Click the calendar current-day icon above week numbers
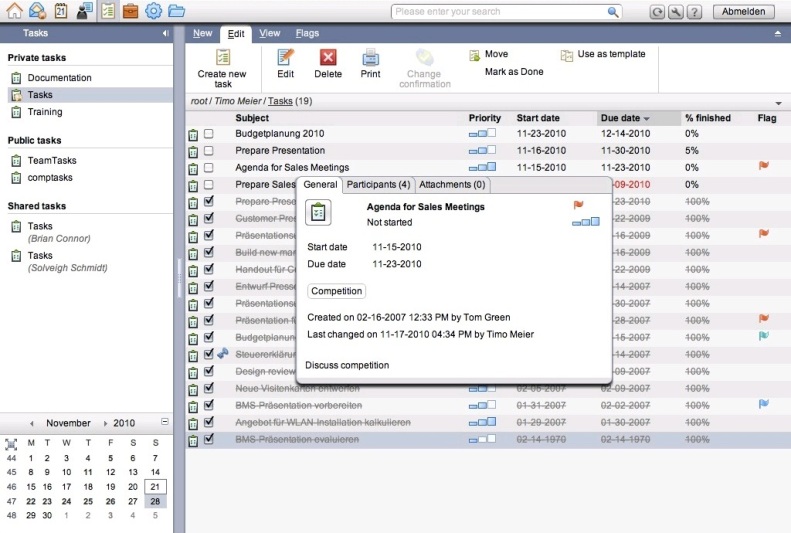The width and height of the screenshot is (791, 533). click(x=11, y=444)
